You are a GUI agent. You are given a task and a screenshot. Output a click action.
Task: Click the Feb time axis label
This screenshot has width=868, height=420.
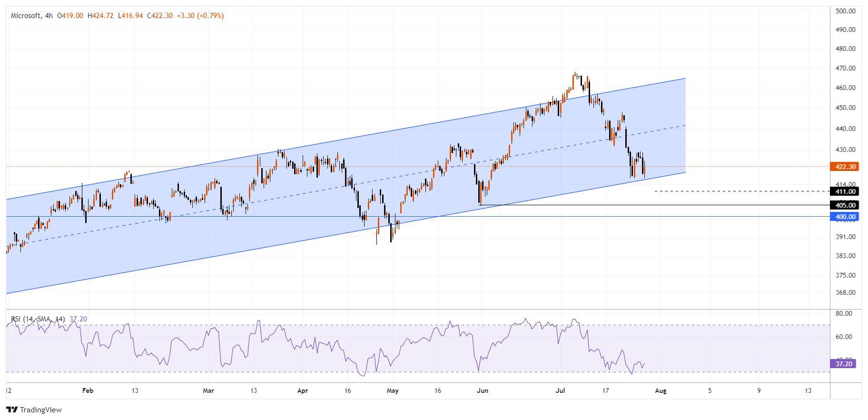tap(88, 390)
